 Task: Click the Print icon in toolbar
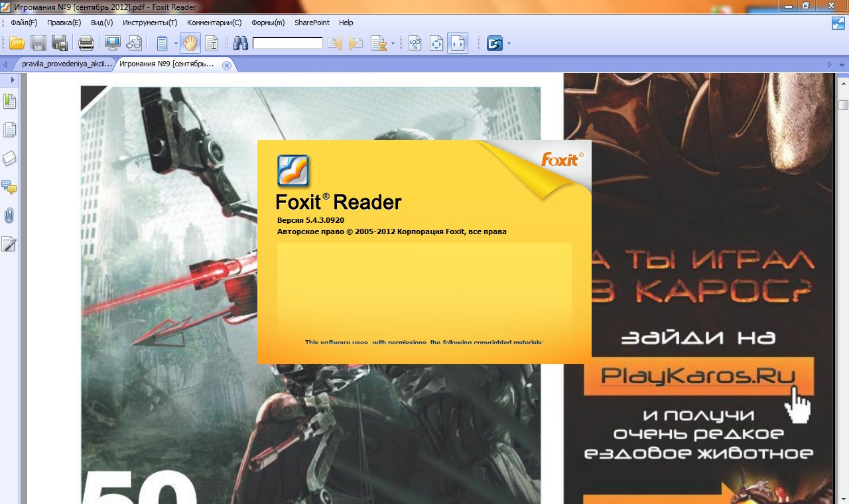(86, 44)
